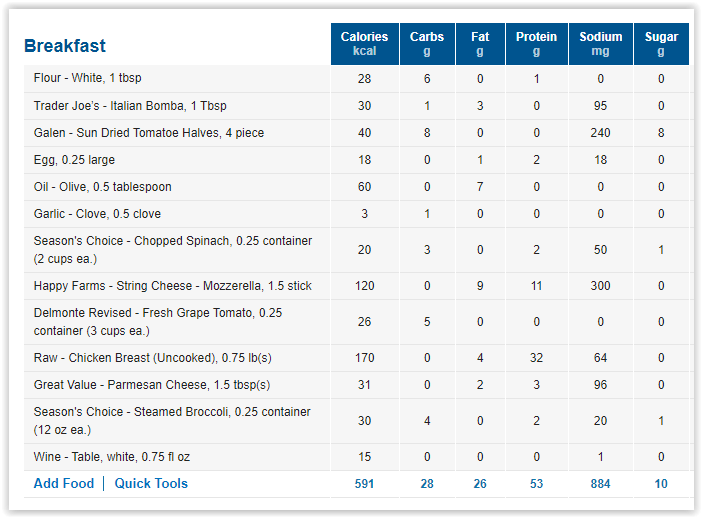The width and height of the screenshot is (702, 518).
Task: Click the Protein column header
Action: [536, 44]
